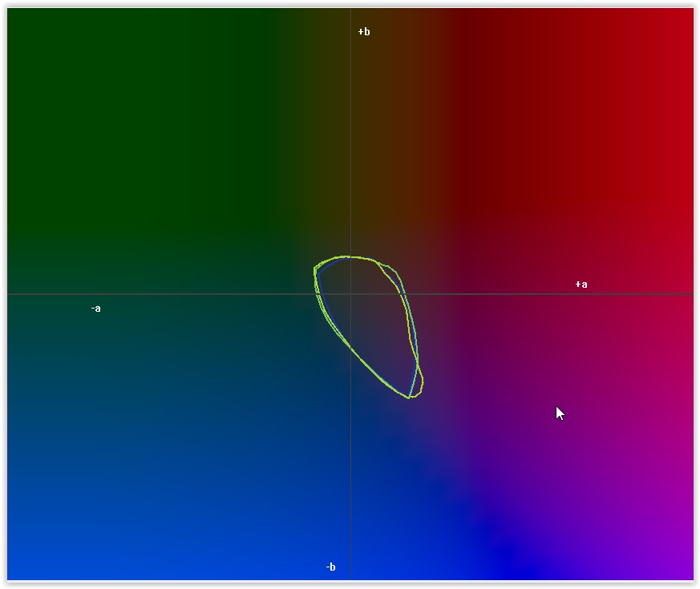Click the +a axis label
This screenshot has height=589, width=700.
click(581, 284)
